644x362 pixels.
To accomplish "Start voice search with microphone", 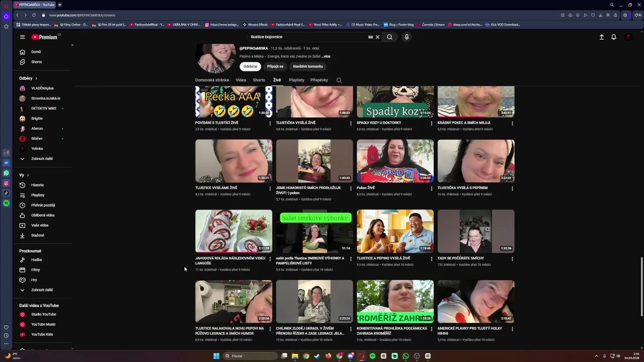I will tap(407, 37).
